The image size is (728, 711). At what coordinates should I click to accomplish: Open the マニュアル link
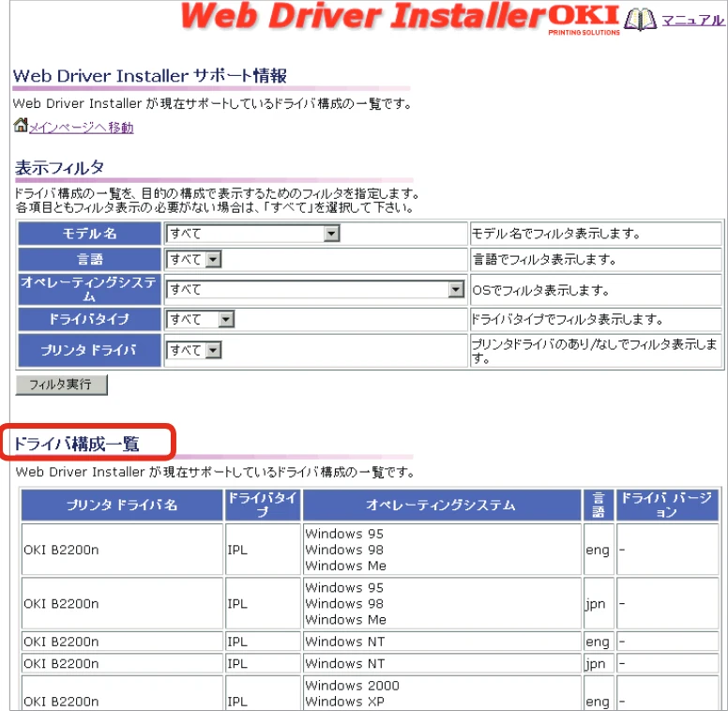click(692, 20)
